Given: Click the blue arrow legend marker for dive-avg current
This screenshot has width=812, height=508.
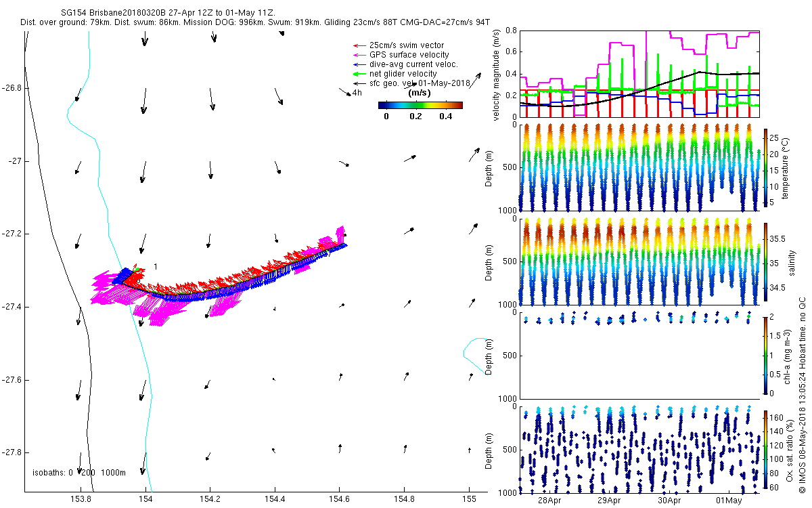Looking at the screenshot, I should coord(359,64).
